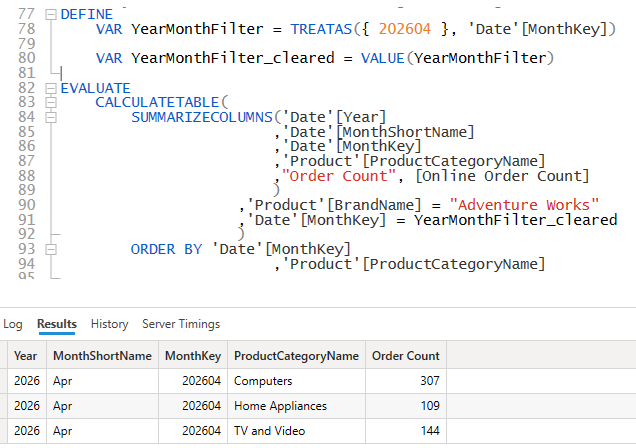Open the Server Timings tab
This screenshot has width=636, height=448.
pyautogui.click(x=181, y=324)
